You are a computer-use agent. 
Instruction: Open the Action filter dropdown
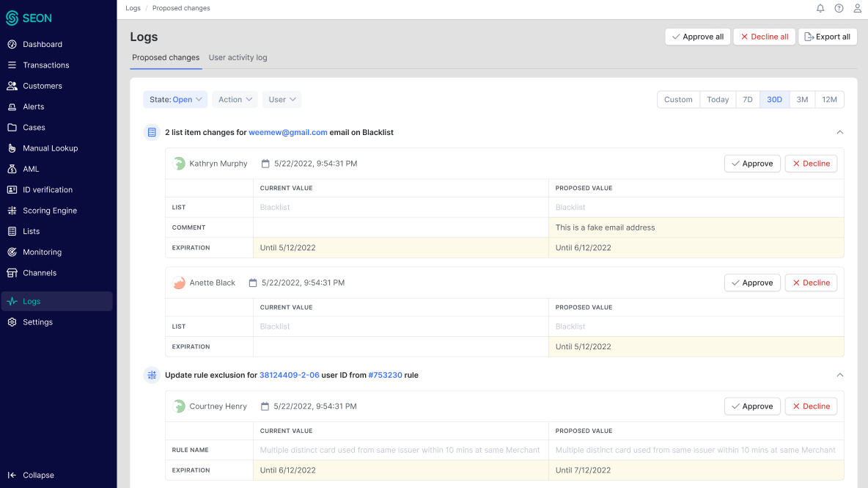(x=235, y=100)
